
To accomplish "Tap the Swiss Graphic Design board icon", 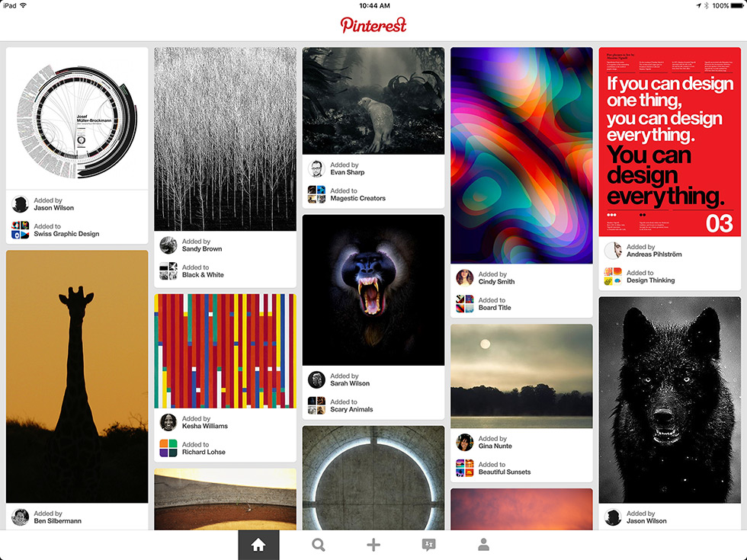I will pyautogui.click(x=20, y=230).
